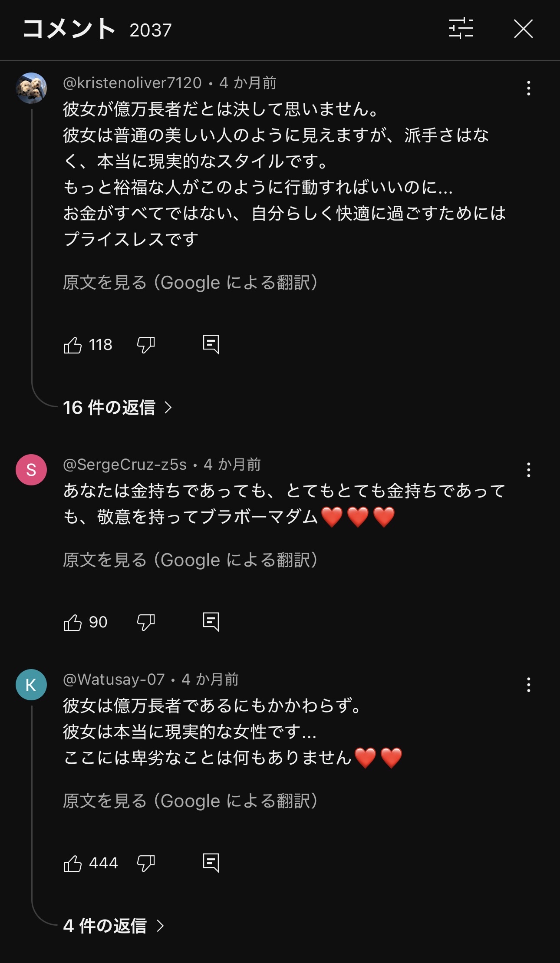
Task: Open kristenoliver7120's profile picture
Action: point(31,88)
